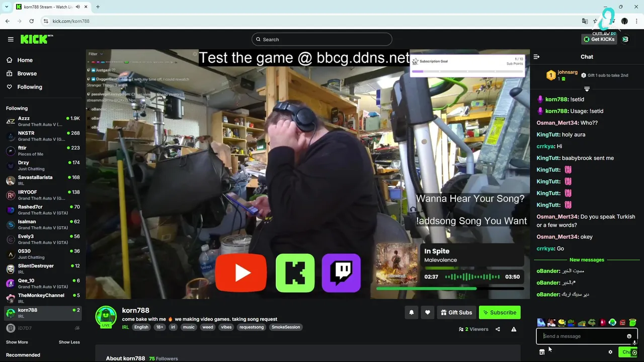Open the SilentDestroyer followed channel
Image resolution: width=644 pixels, height=362 pixels.
point(42,268)
